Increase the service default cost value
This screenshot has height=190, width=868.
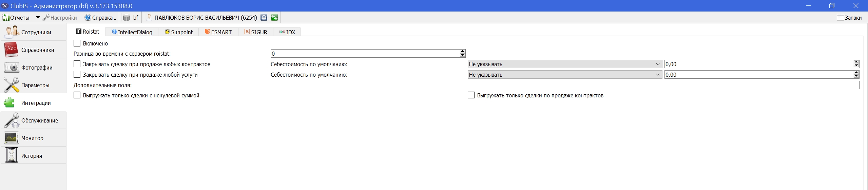click(x=856, y=73)
